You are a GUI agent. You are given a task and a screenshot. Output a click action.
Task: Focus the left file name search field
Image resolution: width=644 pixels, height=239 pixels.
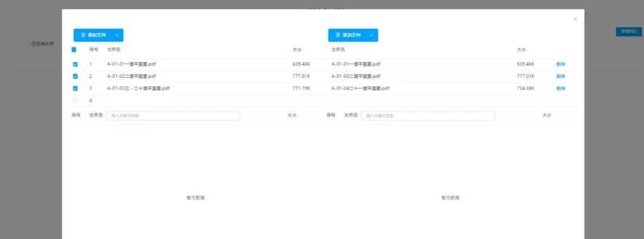(x=173, y=116)
